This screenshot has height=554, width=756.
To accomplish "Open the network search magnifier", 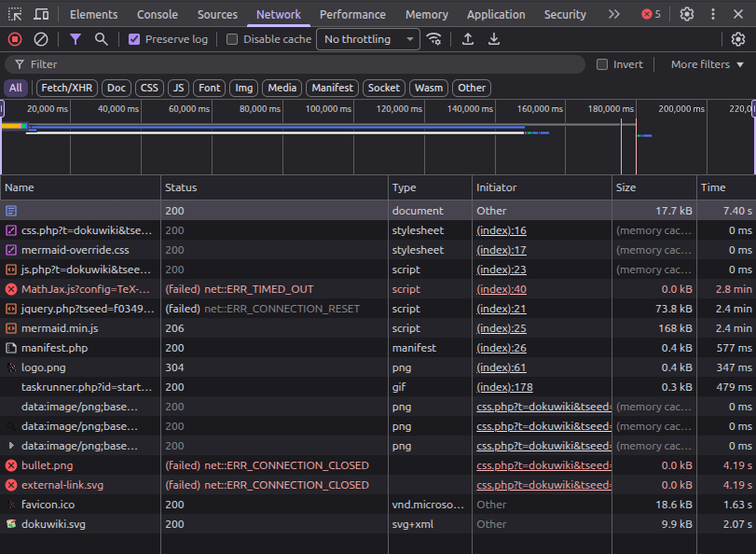I will (x=101, y=39).
